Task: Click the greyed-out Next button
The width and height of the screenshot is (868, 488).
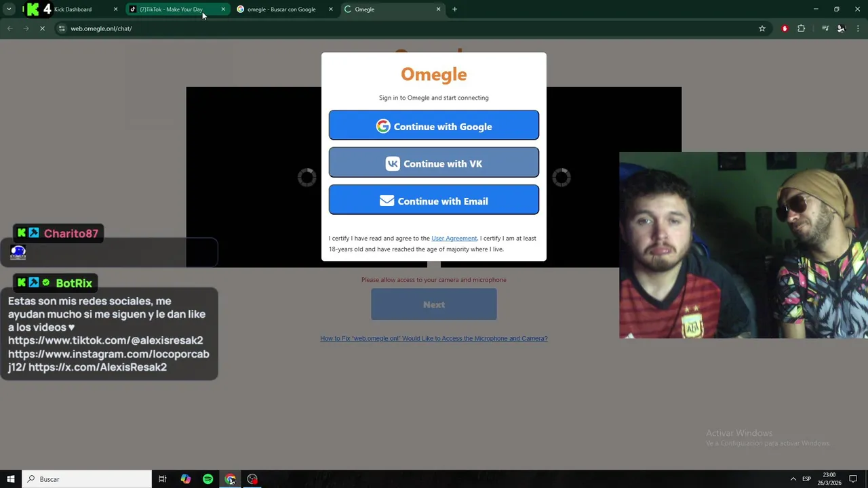Action: pyautogui.click(x=434, y=304)
